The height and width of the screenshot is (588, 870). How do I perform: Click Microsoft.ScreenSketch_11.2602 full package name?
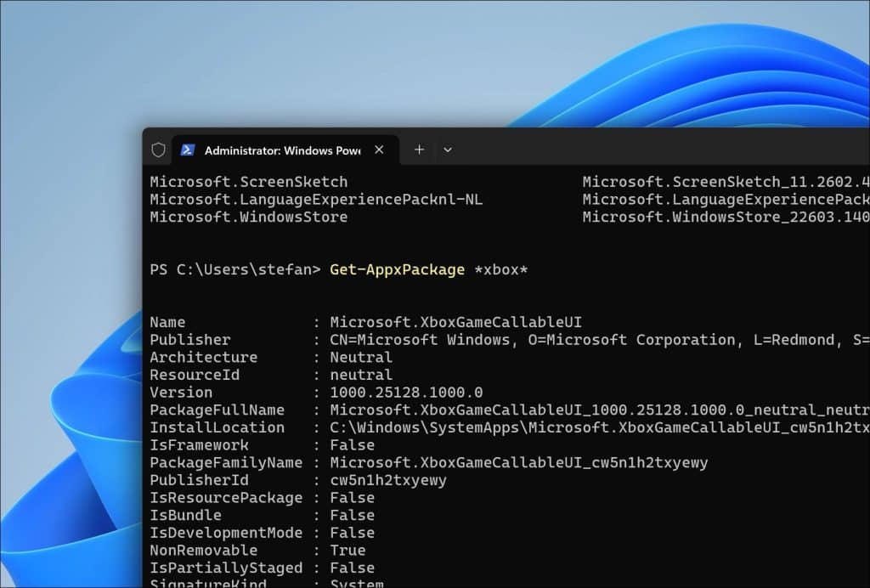click(726, 182)
